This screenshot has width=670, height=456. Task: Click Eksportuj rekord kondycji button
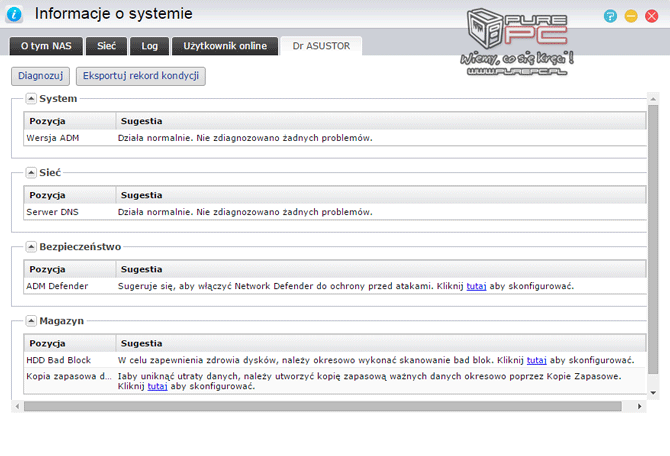[141, 76]
